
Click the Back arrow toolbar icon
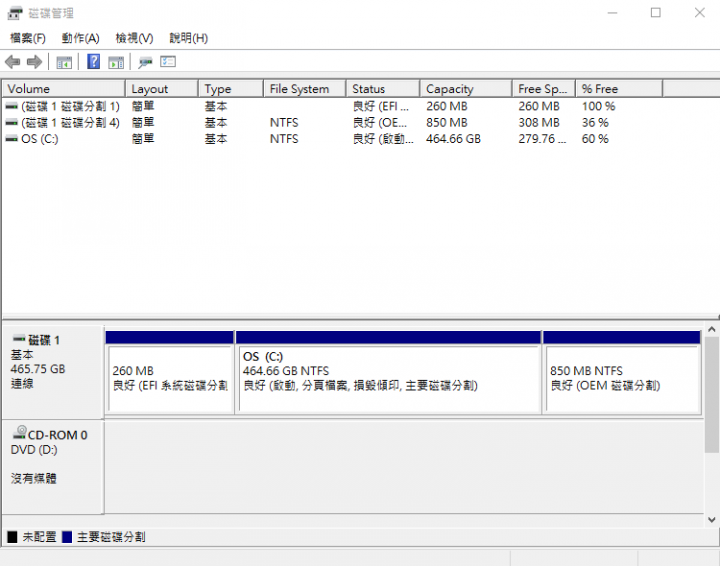12,62
